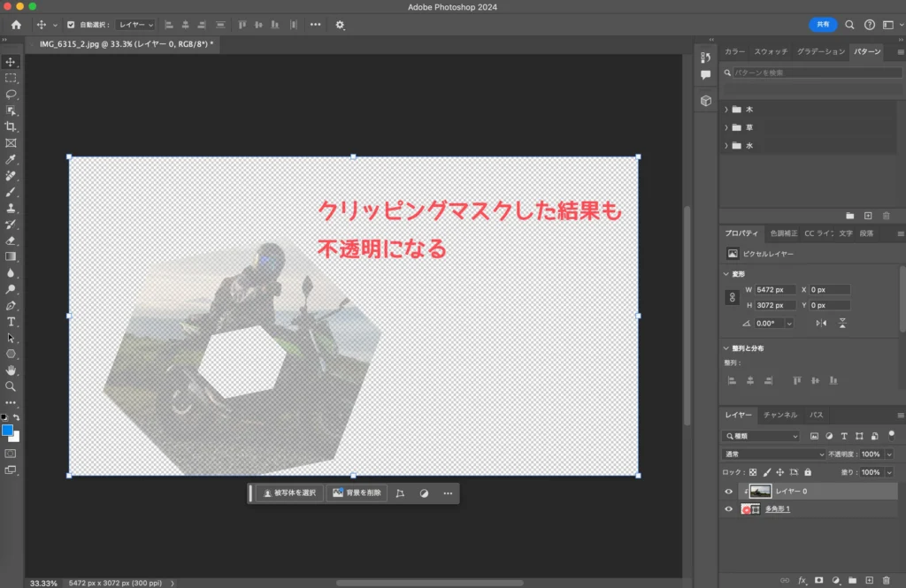Open the 不透明度 opacity dropdown

pyautogui.click(x=888, y=454)
